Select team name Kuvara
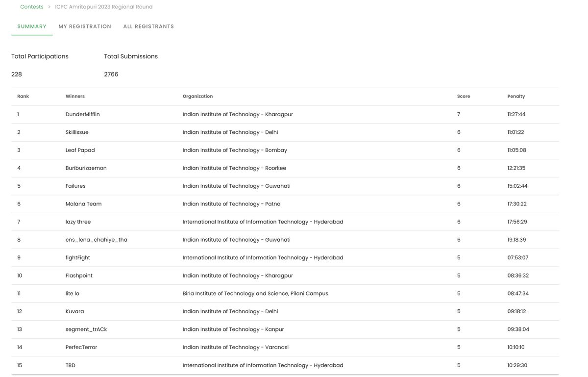 tap(75, 311)
